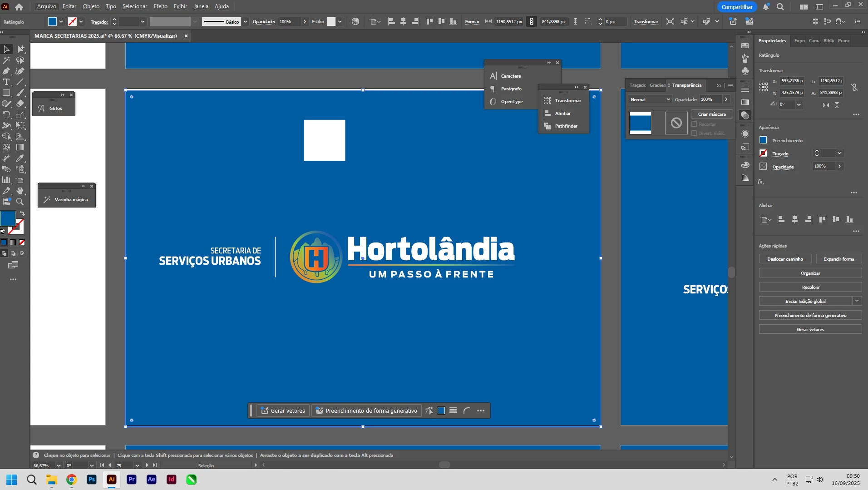868x490 pixels.
Task: Click the fx effects icon in Aparência
Action: click(x=761, y=182)
